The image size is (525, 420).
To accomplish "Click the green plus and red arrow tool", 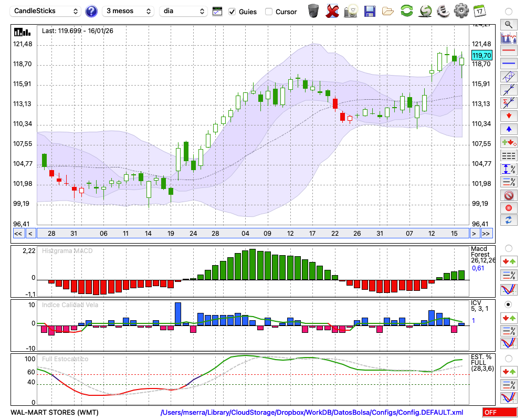I will pos(509,143).
